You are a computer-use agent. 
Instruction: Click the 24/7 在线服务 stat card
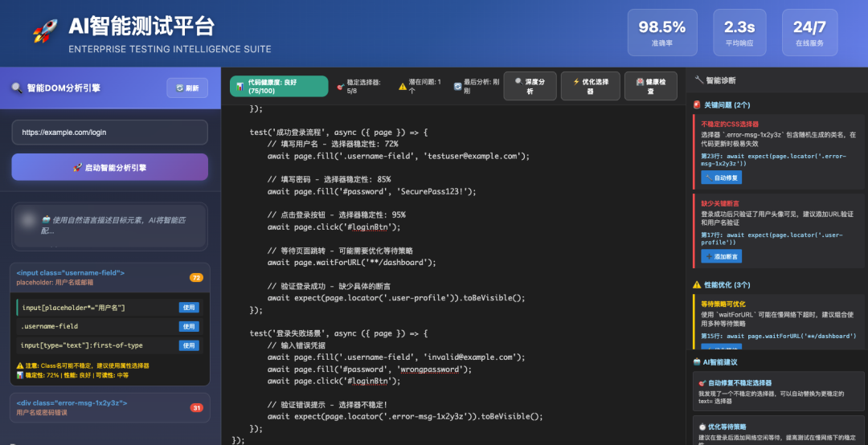(809, 32)
